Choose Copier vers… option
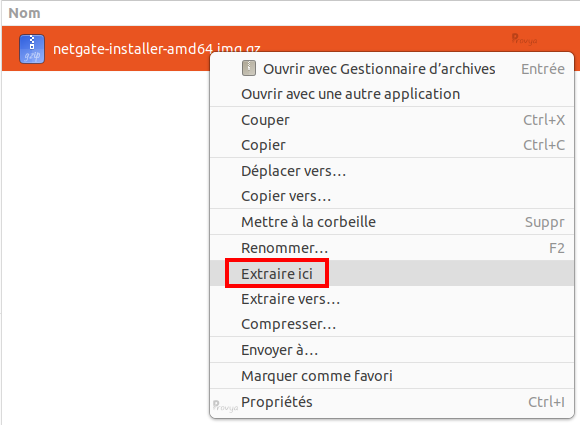 pos(392,196)
